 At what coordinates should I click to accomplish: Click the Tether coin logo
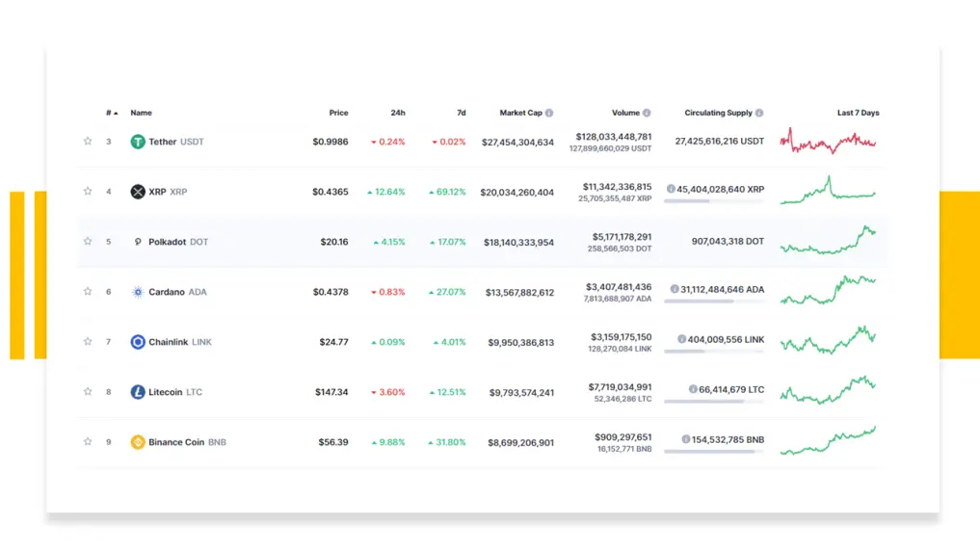(138, 142)
